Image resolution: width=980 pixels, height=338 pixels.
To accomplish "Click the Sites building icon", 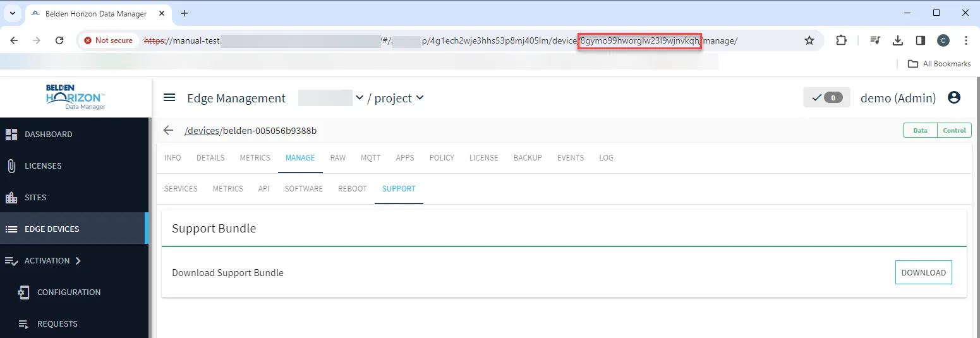I will point(11,197).
